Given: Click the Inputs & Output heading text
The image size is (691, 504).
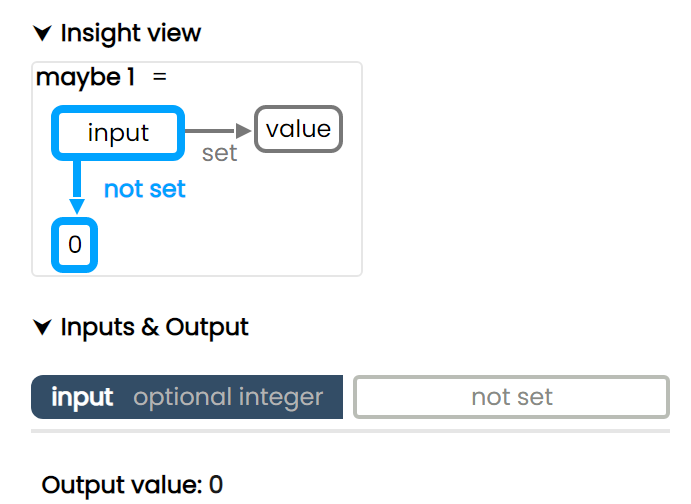Looking at the screenshot, I should [154, 327].
